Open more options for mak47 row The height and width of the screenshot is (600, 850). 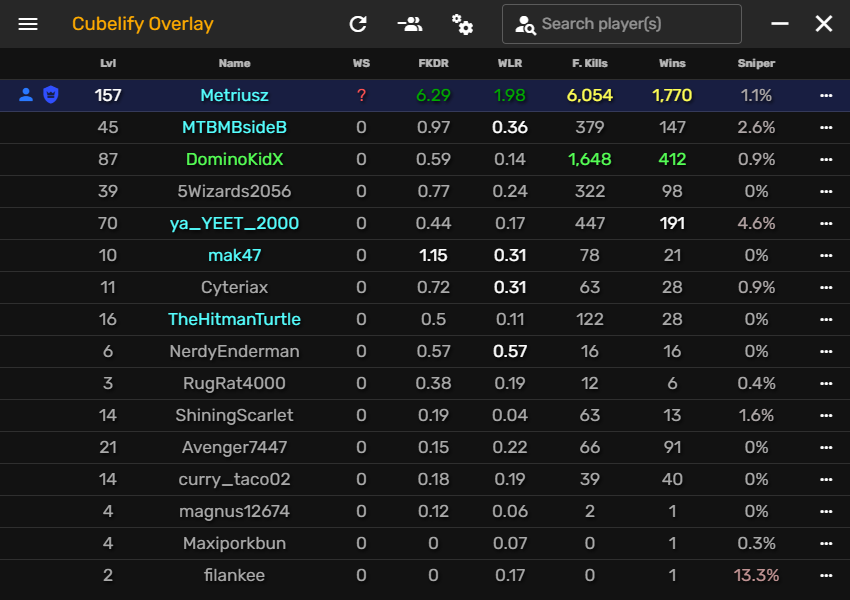826,256
